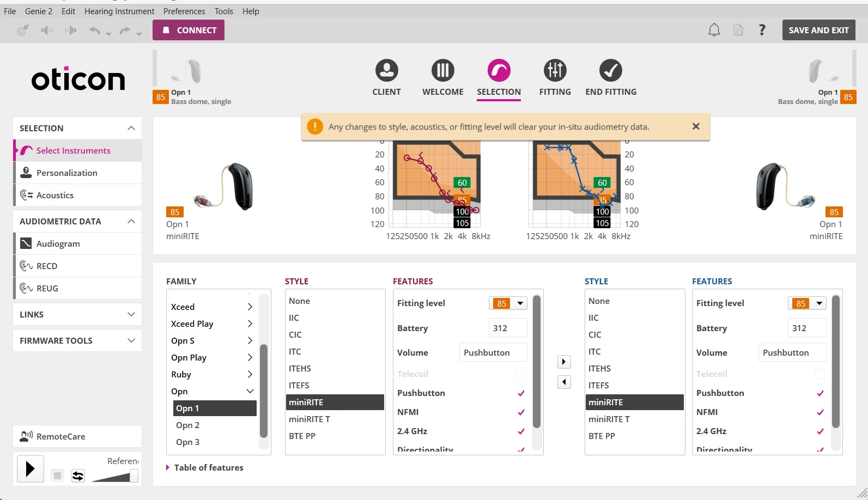Open RemoteCare

click(77, 436)
